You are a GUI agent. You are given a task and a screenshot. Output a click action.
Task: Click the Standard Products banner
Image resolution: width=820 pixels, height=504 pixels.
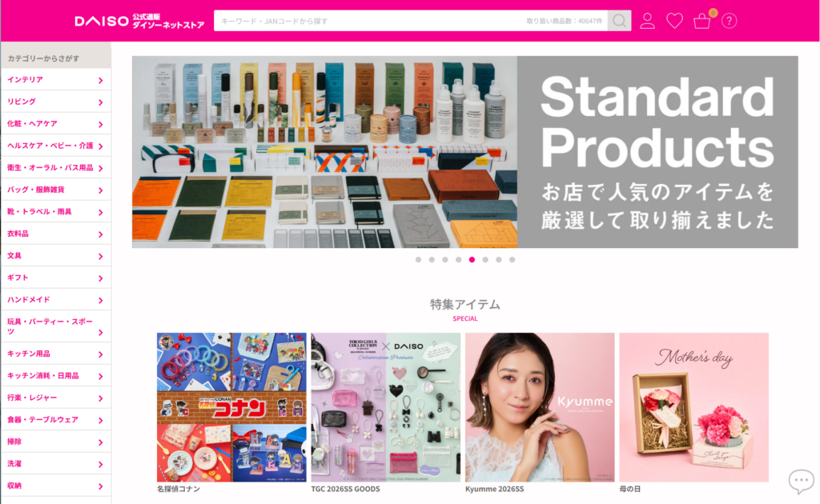click(x=465, y=152)
